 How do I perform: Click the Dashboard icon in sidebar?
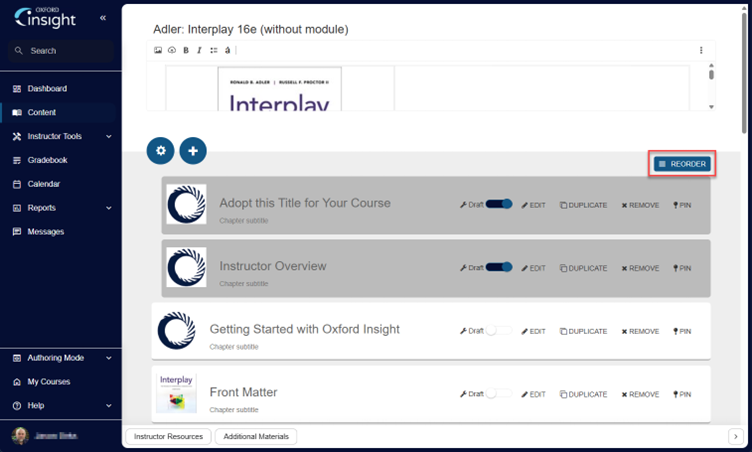point(17,89)
